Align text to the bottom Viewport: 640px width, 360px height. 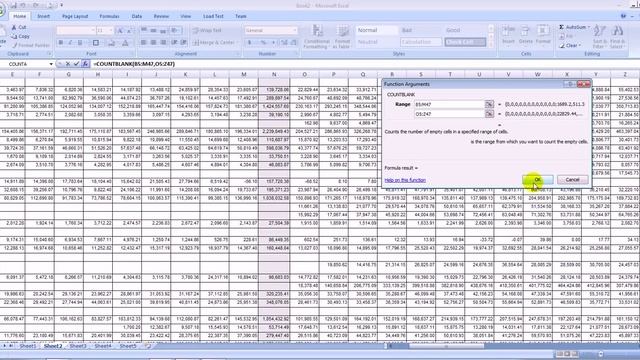pyautogui.click(x=163, y=31)
